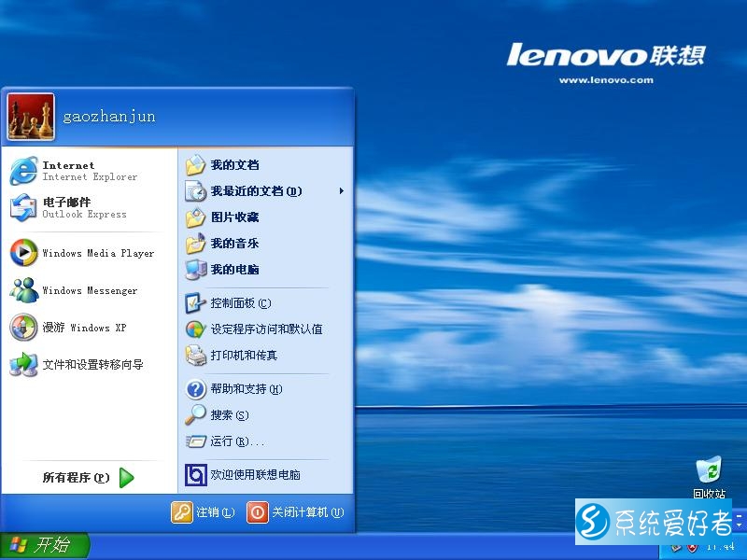Click the gaozhanjun user name text
The image size is (747, 560).
(x=109, y=117)
